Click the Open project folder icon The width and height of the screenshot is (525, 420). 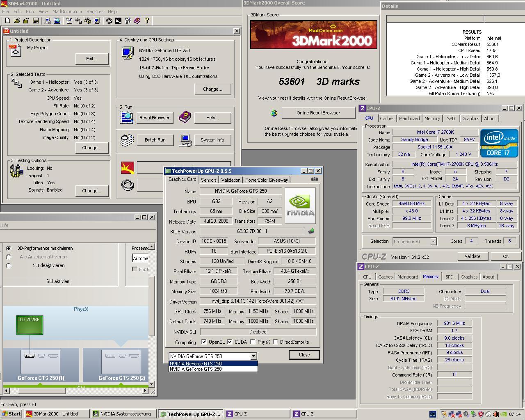coord(17,21)
